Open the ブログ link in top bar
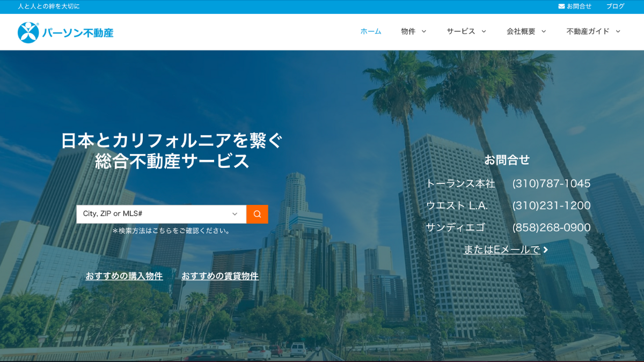Viewport: 644px width, 362px height. pos(615,6)
